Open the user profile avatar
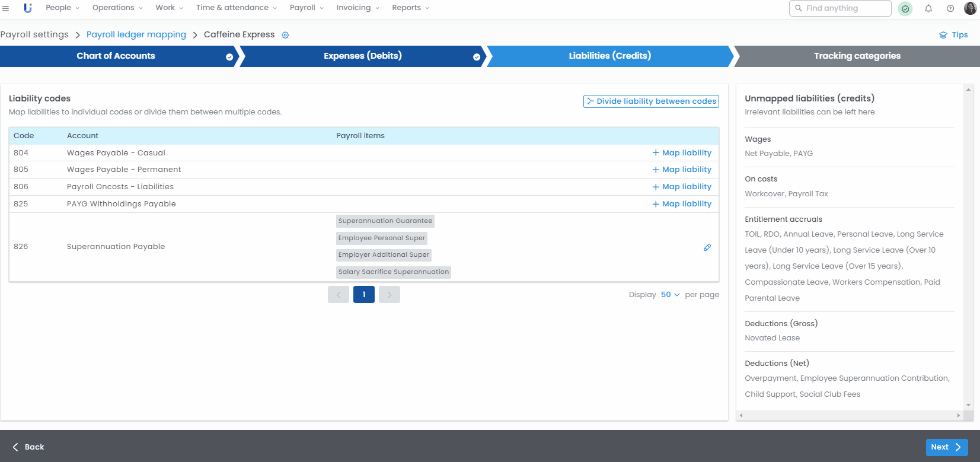The width and height of the screenshot is (980, 462). (970, 8)
